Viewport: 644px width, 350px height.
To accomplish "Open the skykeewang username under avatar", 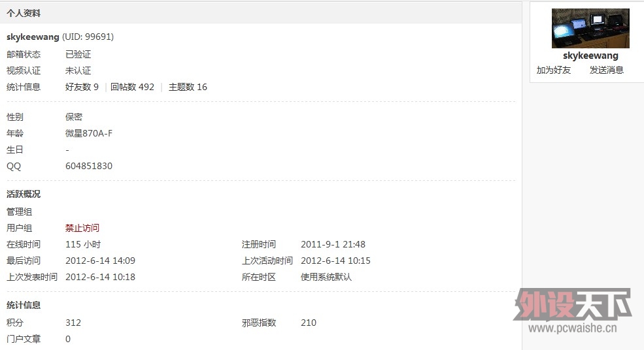I will click(590, 56).
